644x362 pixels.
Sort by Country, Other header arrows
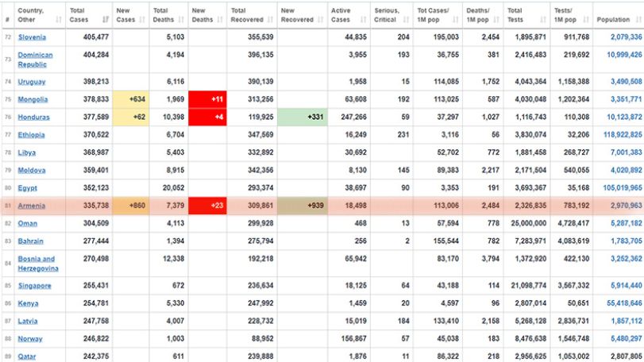(58, 19)
